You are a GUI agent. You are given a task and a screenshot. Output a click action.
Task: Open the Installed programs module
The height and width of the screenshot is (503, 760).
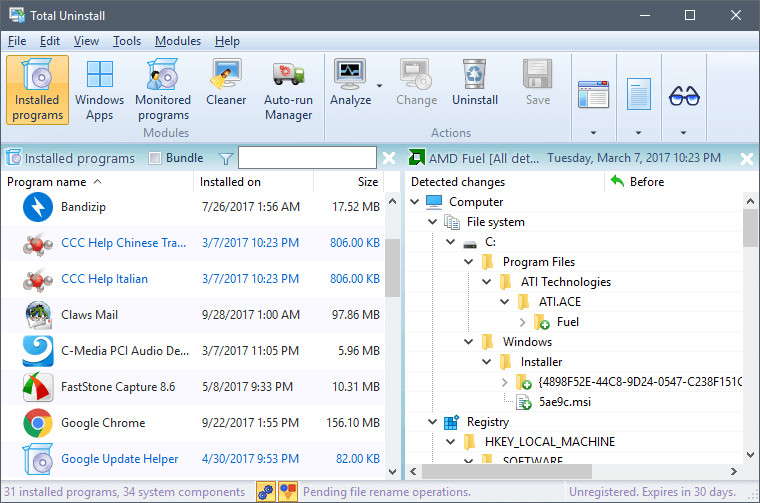pyautogui.click(x=38, y=89)
